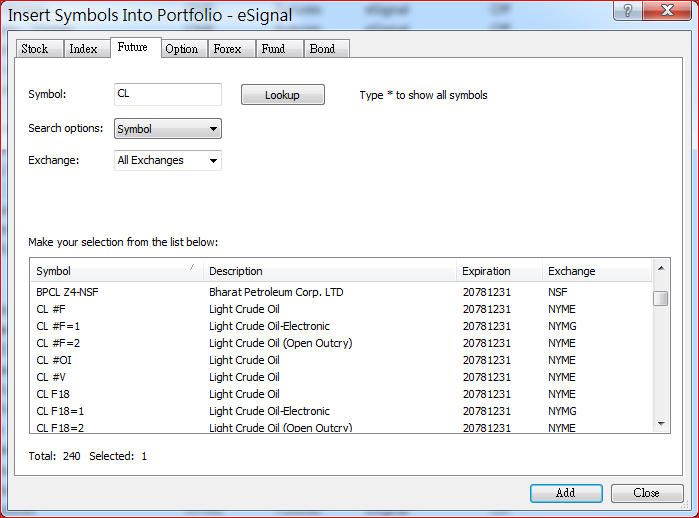Select the CL #V symbol row

341,377
